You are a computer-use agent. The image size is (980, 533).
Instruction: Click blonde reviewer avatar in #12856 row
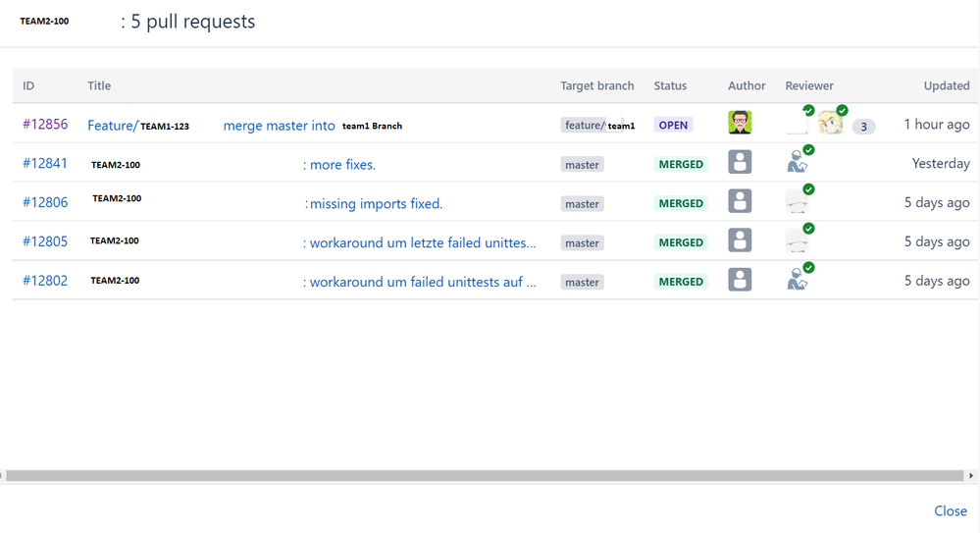(x=831, y=124)
